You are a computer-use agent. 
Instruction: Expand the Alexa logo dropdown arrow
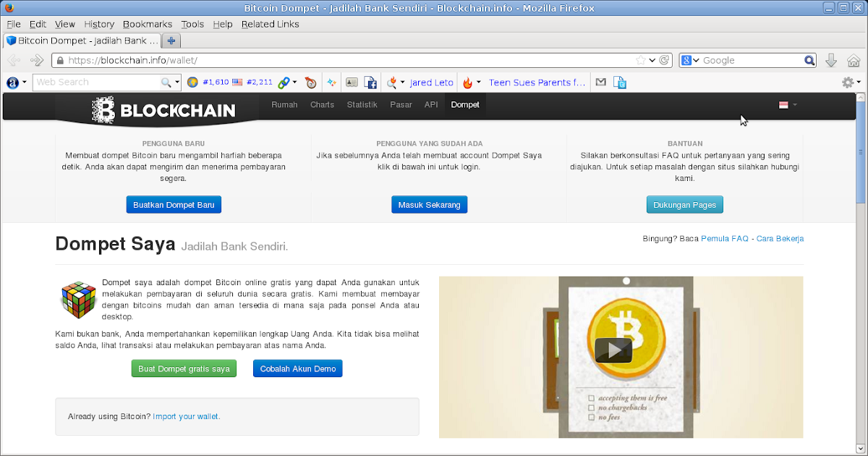click(25, 83)
